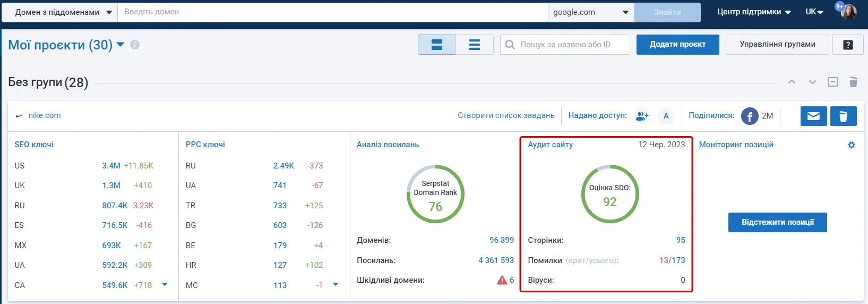The image size is (868, 304).
Task: Delete nike.com project with blue trash button
Action: [843, 116]
